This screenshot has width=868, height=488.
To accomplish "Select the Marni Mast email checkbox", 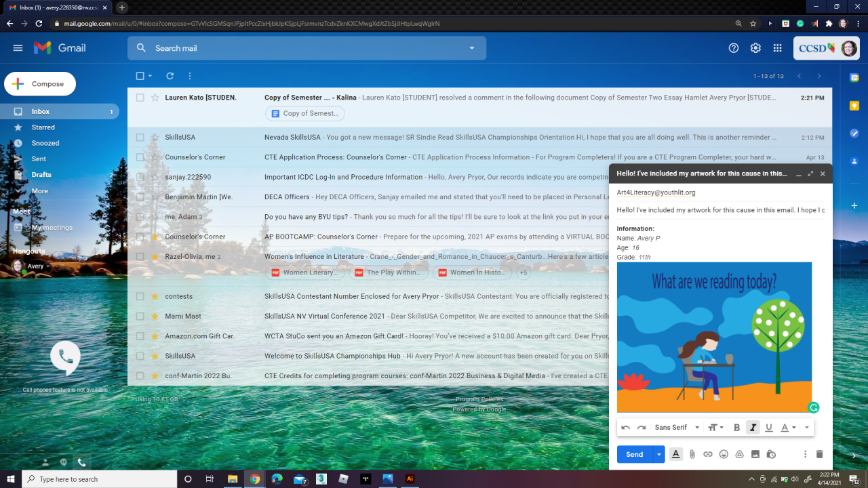I will [140, 316].
